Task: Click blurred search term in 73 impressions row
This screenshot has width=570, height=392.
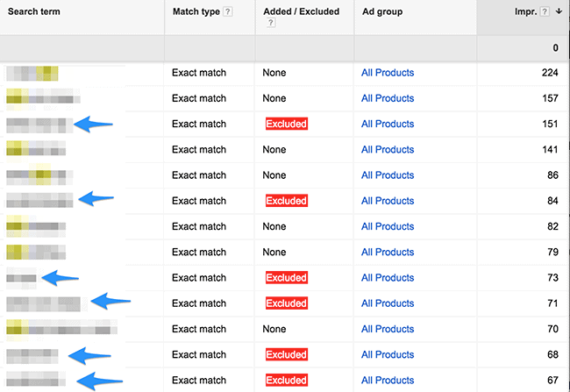Action: click(21, 279)
